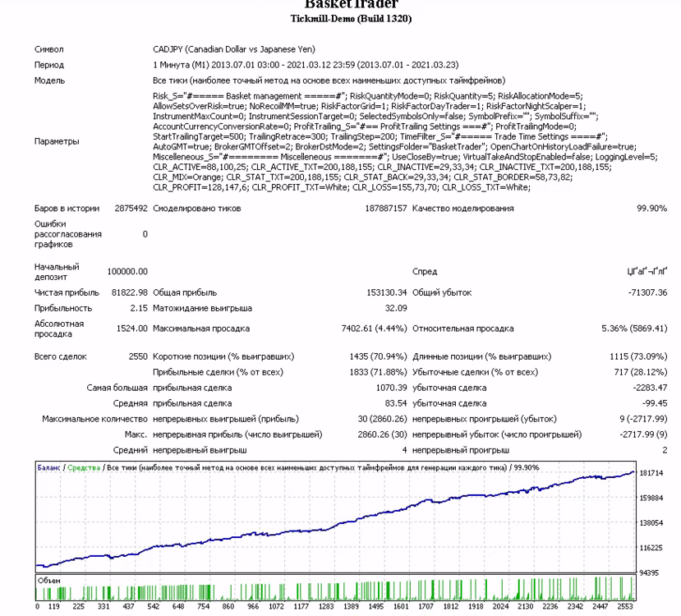Viewport: 681px width, 616px height.
Task: Select the largest profitable trade value 1070.39
Action: pos(391,388)
